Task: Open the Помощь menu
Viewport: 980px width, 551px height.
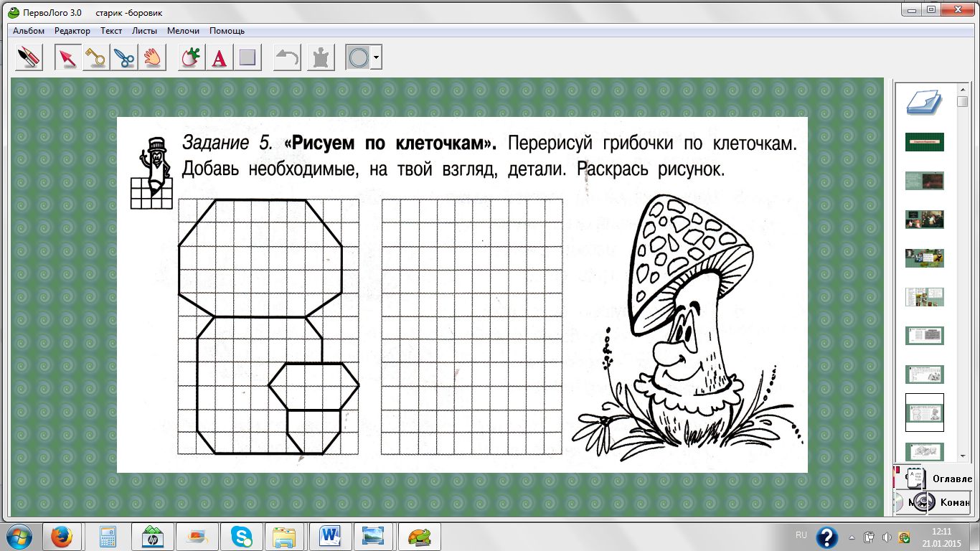Action: tap(227, 31)
